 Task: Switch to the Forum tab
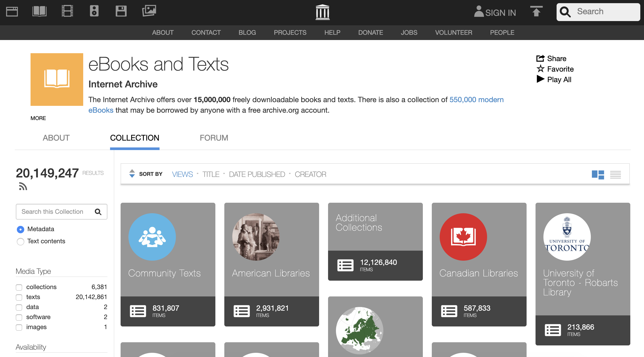214,138
